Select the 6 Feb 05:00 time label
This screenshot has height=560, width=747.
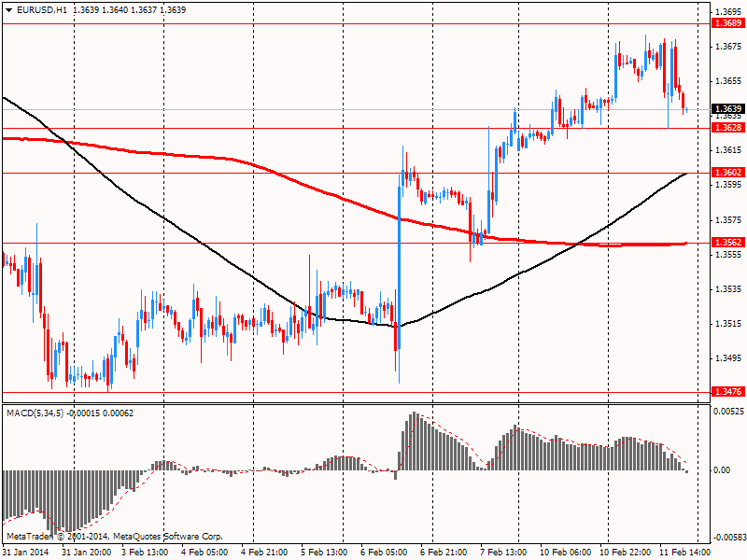coord(384,552)
